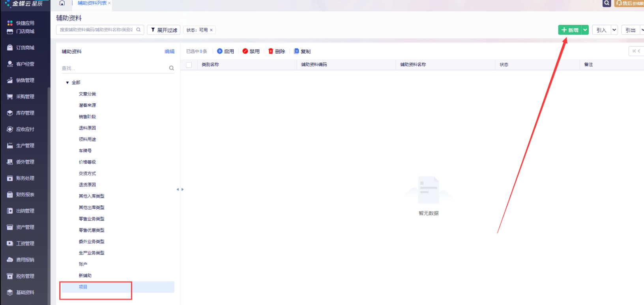Click 复制 copy action
Screen dimensions: 644x305
click(302, 51)
